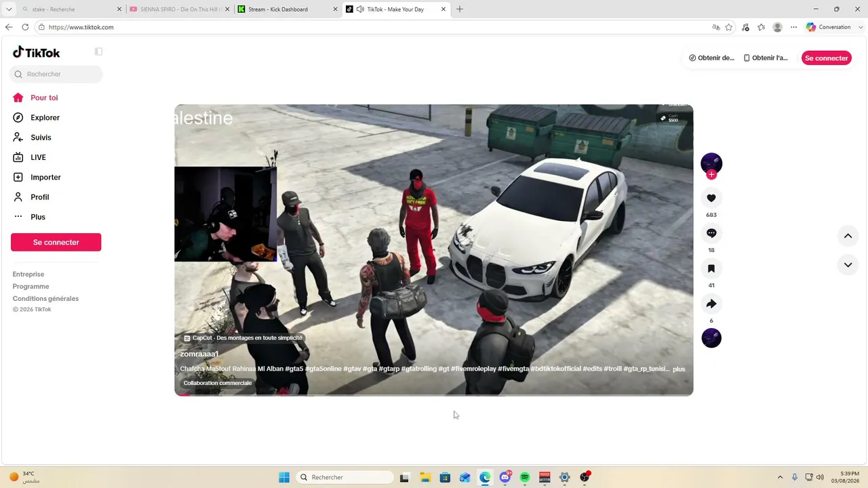Image resolution: width=868 pixels, height=488 pixels.
Task: Open the tab actions dropdown
Action: click(9, 9)
